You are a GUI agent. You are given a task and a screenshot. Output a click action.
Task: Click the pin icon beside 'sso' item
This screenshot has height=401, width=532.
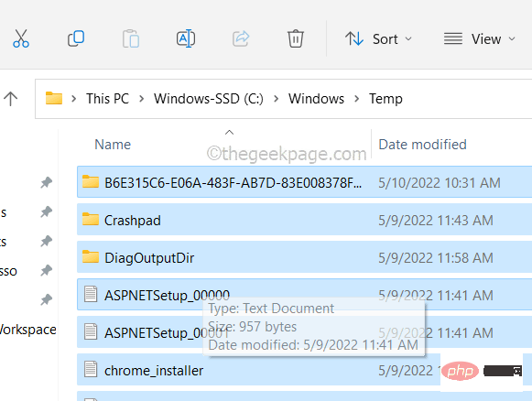46,271
